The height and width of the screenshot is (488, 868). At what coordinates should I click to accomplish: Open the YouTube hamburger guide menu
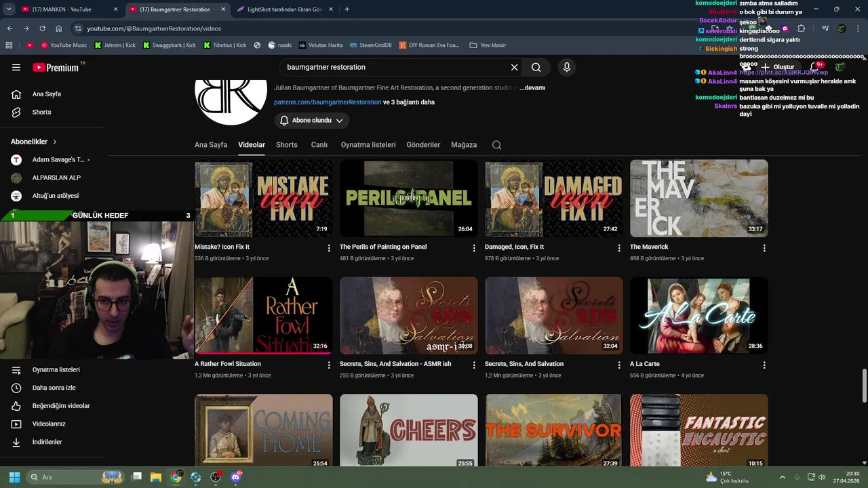tap(16, 67)
